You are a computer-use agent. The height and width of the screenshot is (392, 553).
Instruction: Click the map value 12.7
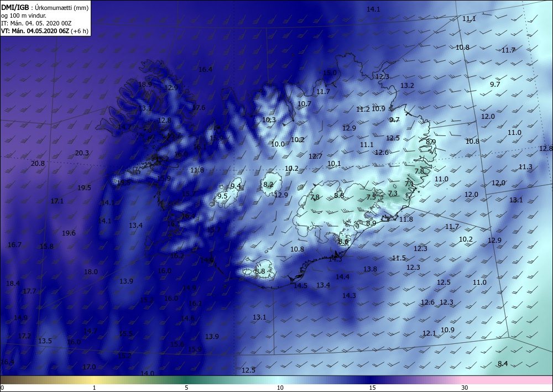pyautogui.click(x=315, y=156)
